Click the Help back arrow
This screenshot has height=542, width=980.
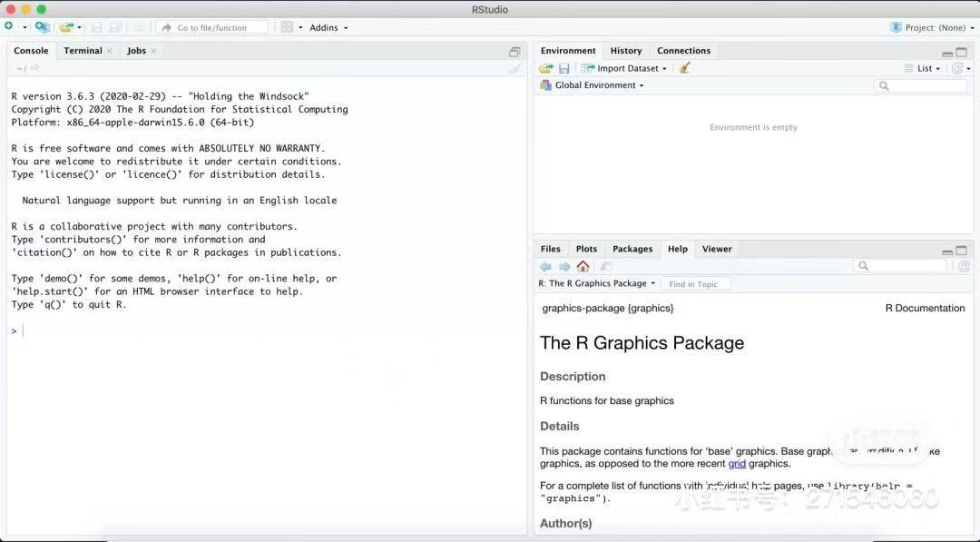pyautogui.click(x=545, y=266)
